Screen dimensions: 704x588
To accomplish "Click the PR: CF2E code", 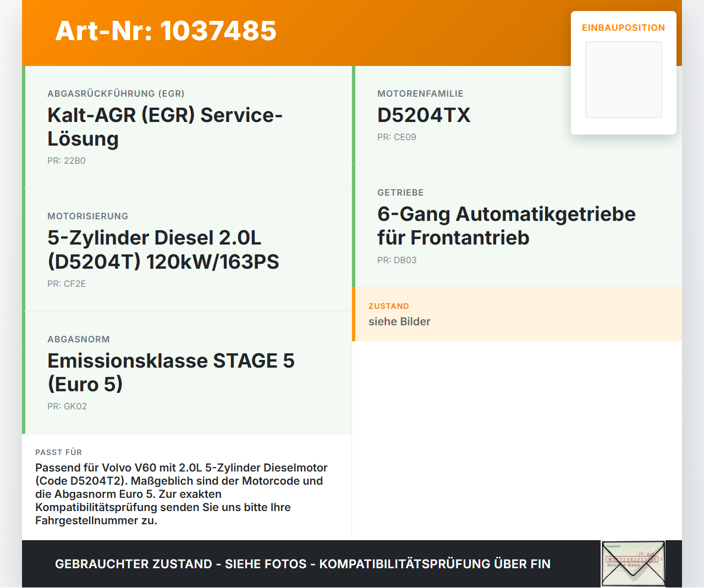I will [67, 284].
